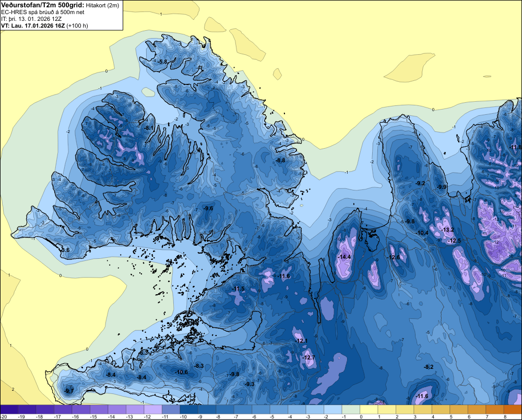Click the -8.1 temperature value
The height and width of the screenshot is (420, 522).
click(149, 128)
